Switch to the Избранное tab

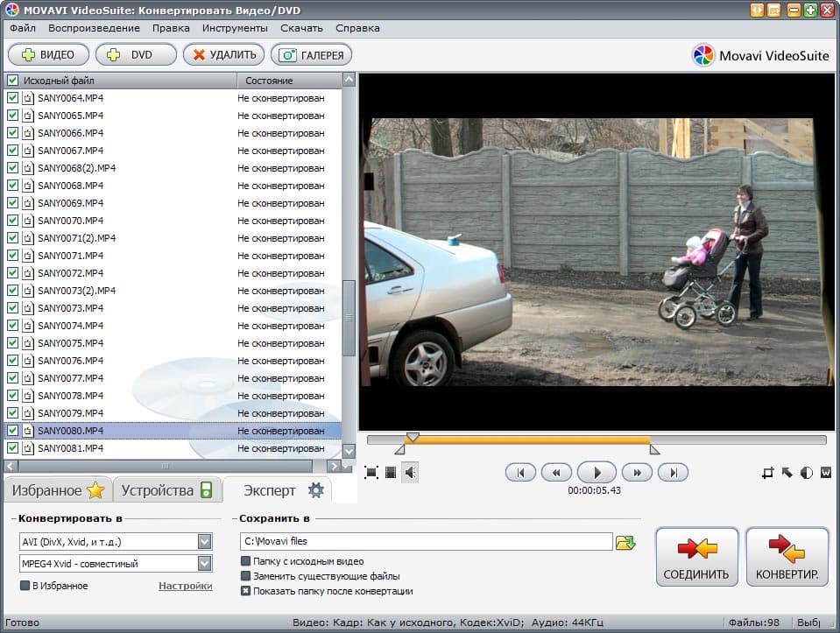58,490
